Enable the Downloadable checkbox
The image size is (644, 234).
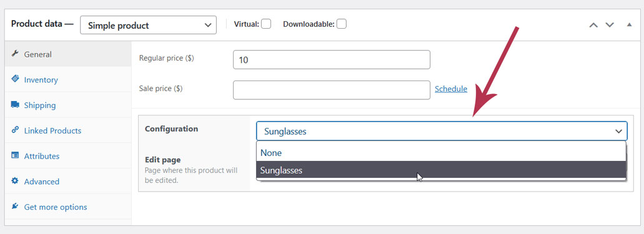[341, 24]
